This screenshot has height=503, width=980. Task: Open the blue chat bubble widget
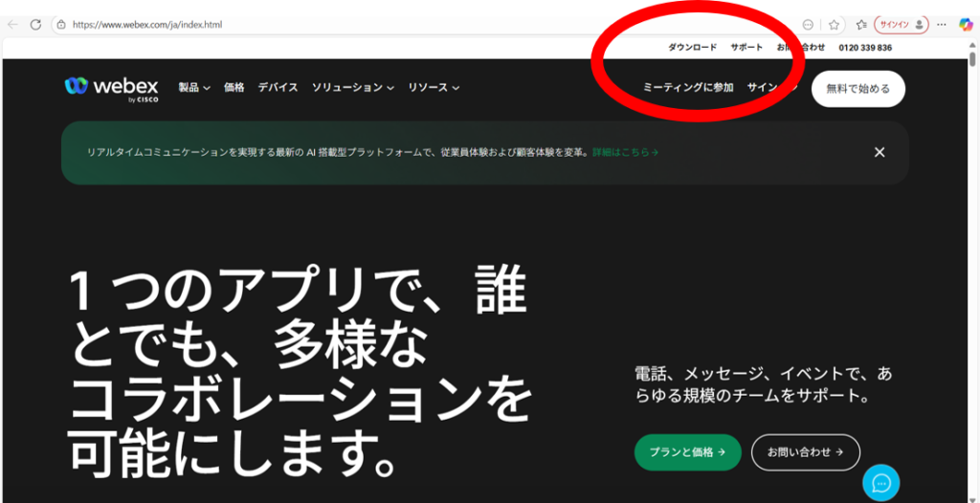[880, 483]
